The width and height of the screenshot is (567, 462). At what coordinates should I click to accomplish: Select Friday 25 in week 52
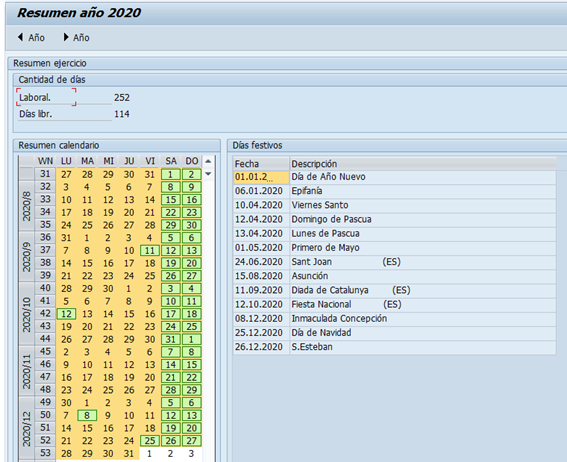pos(150,441)
